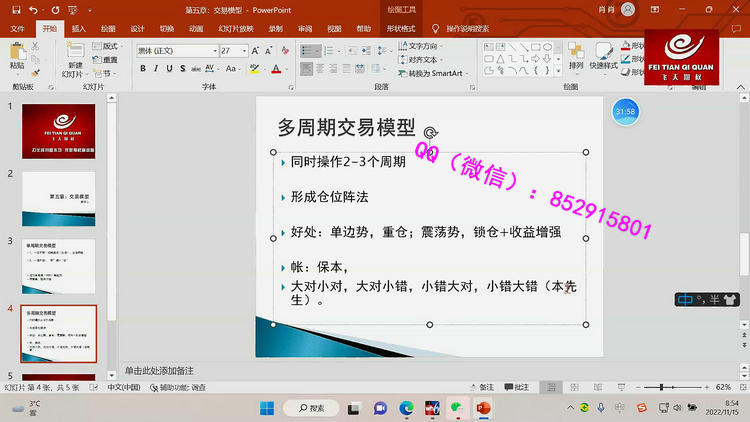Click Convert to SmartArt icon
The height and width of the screenshot is (422, 750).
tap(402, 73)
